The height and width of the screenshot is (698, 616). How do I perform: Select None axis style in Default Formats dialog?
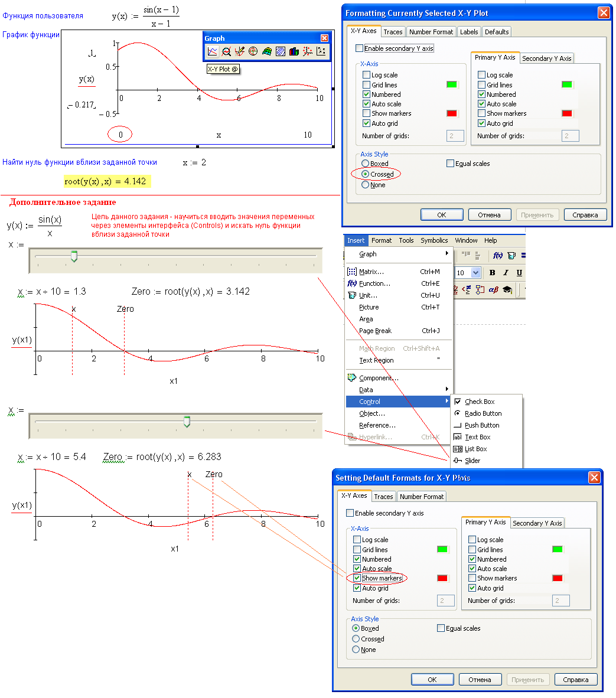364,650
